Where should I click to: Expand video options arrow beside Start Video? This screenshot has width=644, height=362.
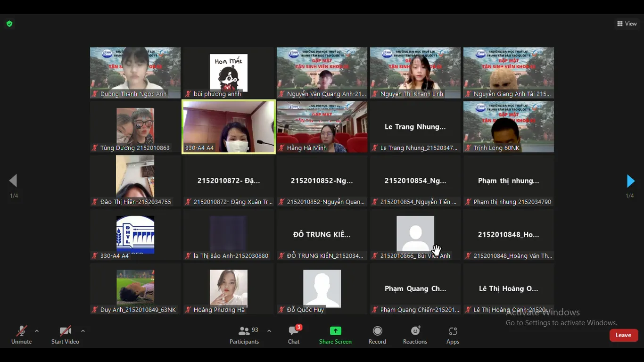(83, 331)
